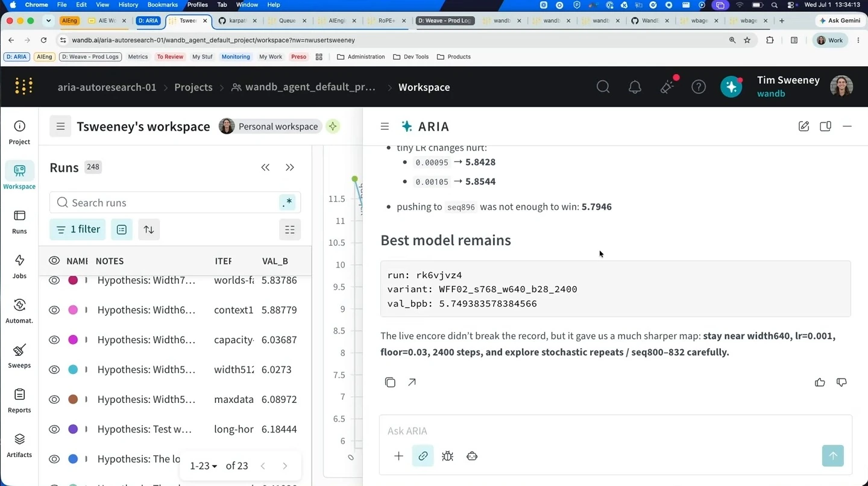Click the robot icon in ARIA input
868x486 pixels.
[472, 456]
